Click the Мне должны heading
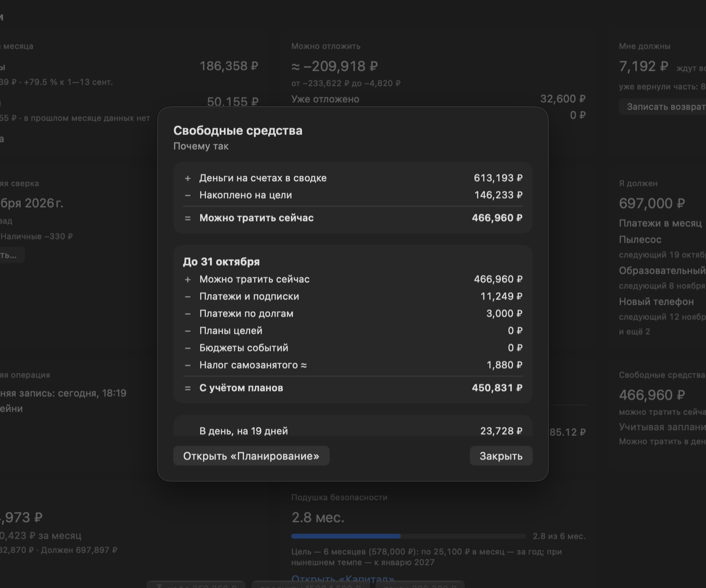Image resolution: width=706 pixels, height=588 pixels. (644, 46)
